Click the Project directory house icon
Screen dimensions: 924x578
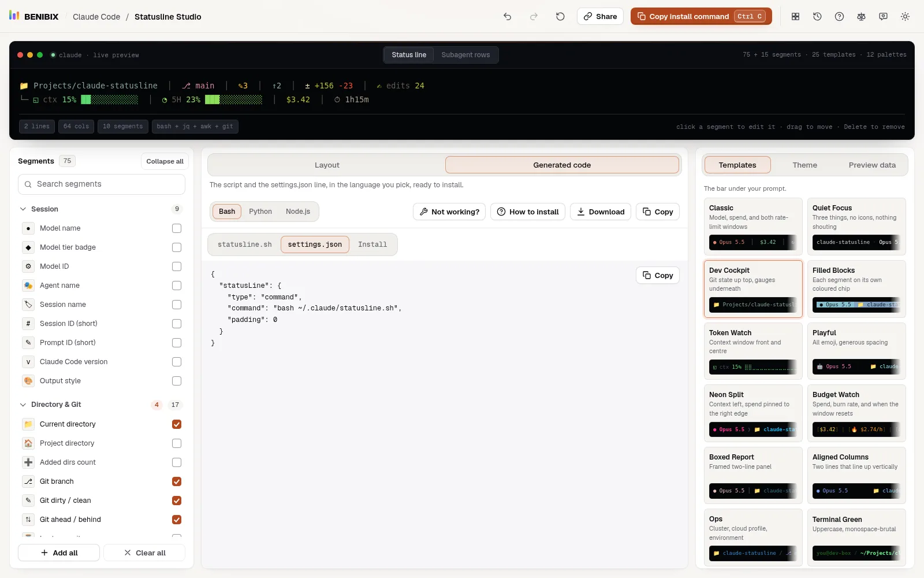[28, 443]
